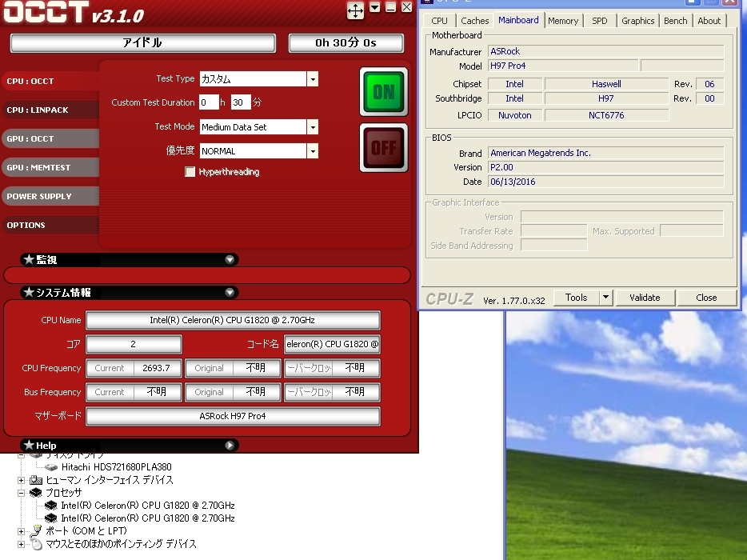
Task: Click the duration hours input field
Action: click(209, 102)
